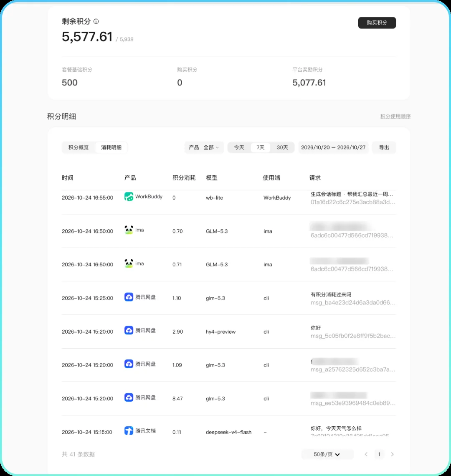Click the hy4-preview model cell
Screen dimensions: 451x476
[221, 332]
